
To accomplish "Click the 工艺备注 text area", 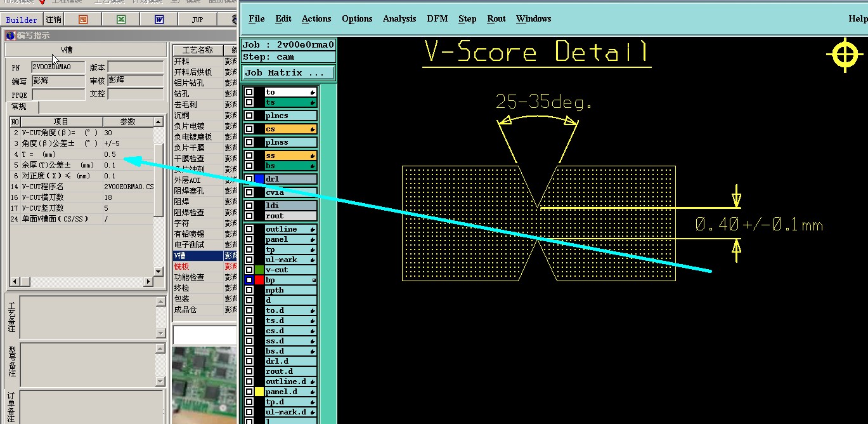I will pyautogui.click(x=88, y=317).
